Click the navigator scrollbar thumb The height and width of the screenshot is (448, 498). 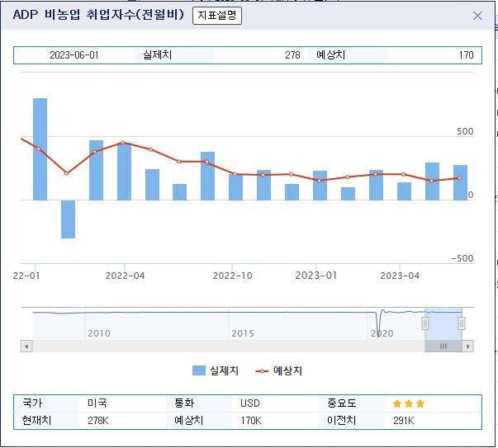(x=443, y=347)
